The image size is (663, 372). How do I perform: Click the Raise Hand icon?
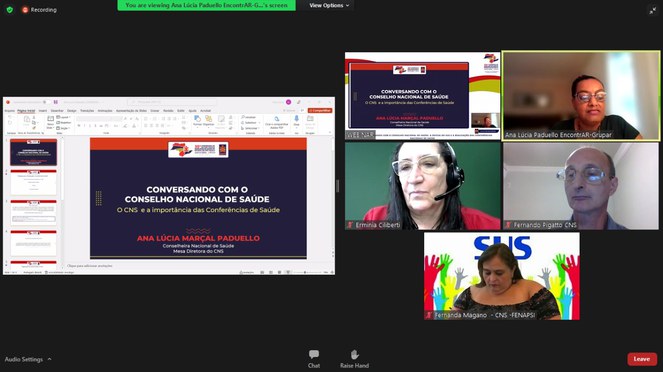pyautogui.click(x=354, y=354)
